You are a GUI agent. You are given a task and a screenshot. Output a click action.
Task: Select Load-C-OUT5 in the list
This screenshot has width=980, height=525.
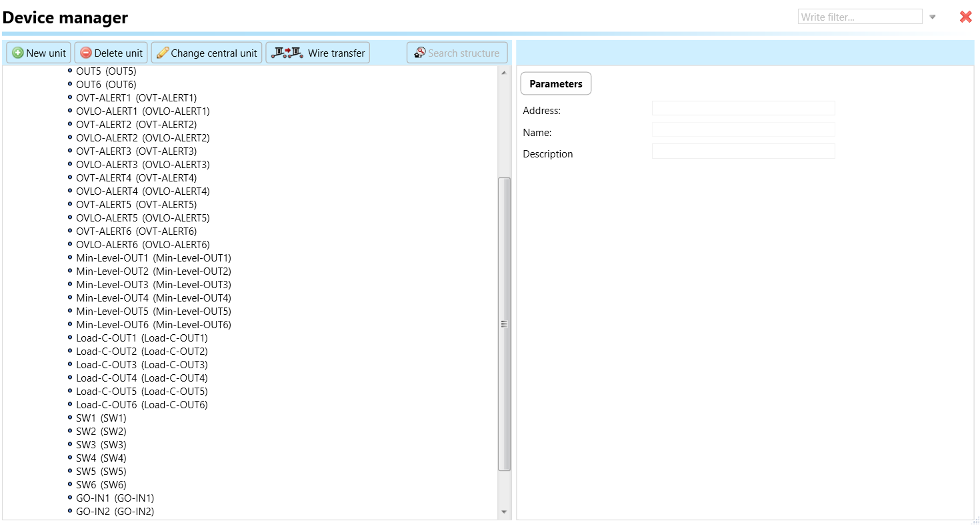(141, 392)
